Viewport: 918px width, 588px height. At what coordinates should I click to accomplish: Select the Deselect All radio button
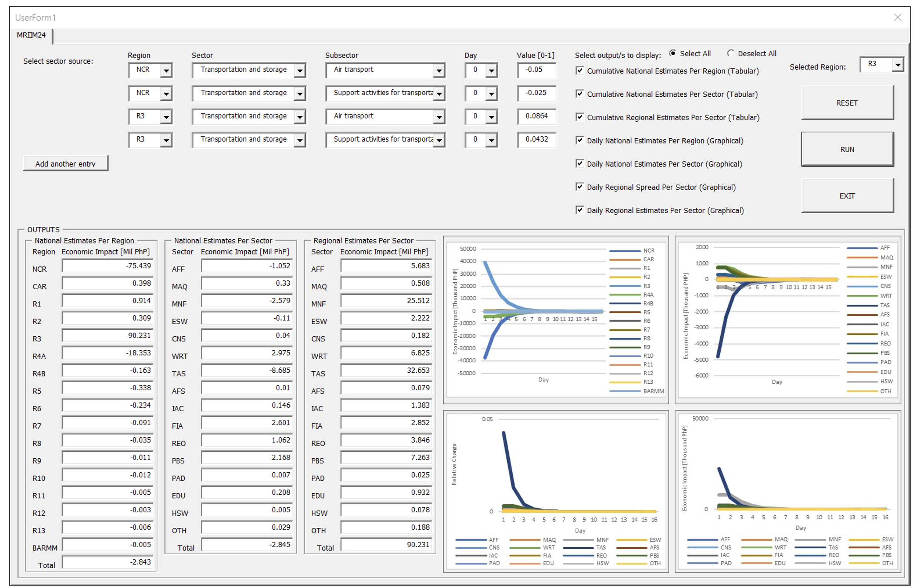pyautogui.click(x=730, y=53)
